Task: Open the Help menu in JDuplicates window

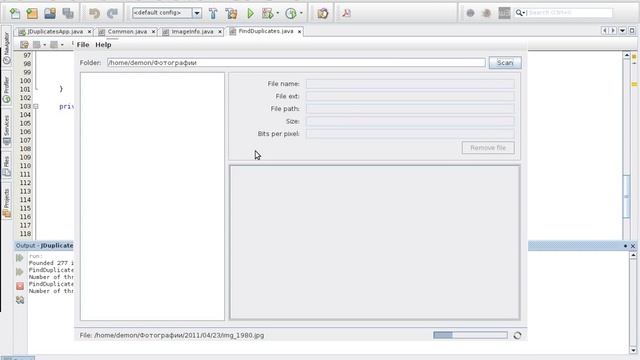Action: (x=103, y=45)
